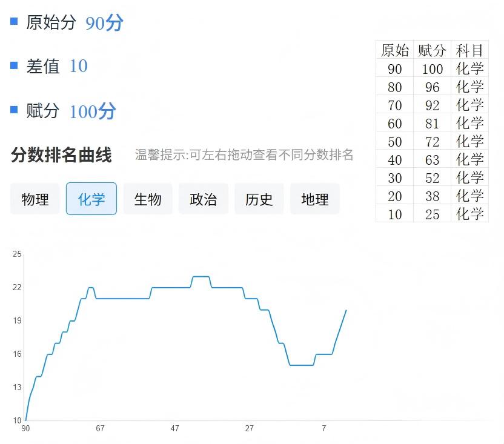
Task: Select the table cell showing 96
Action: (432, 87)
